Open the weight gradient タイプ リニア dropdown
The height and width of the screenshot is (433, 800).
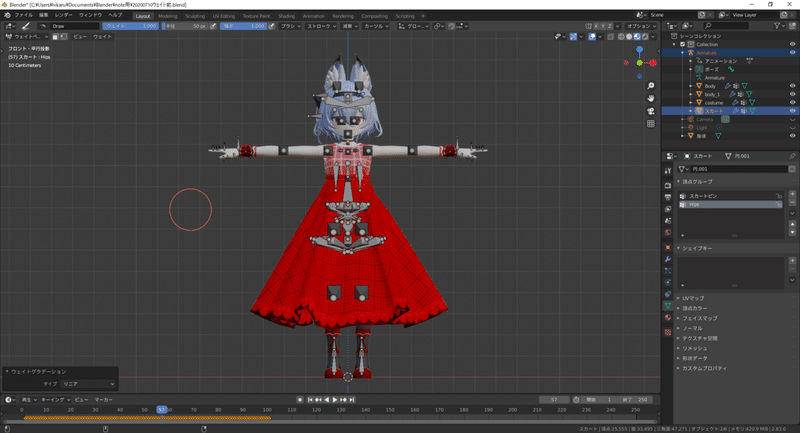[x=88, y=384]
